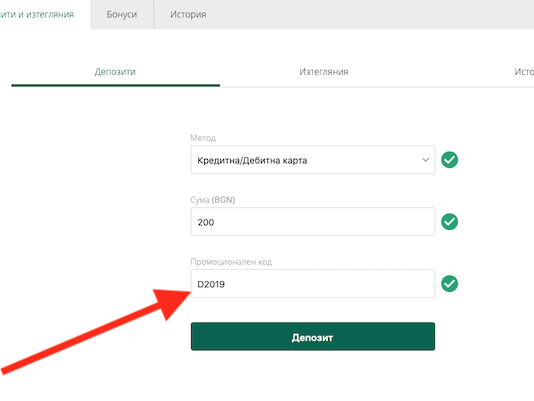The height and width of the screenshot is (401, 534).
Task: Click the red arrow annotation
Action: 96,331
